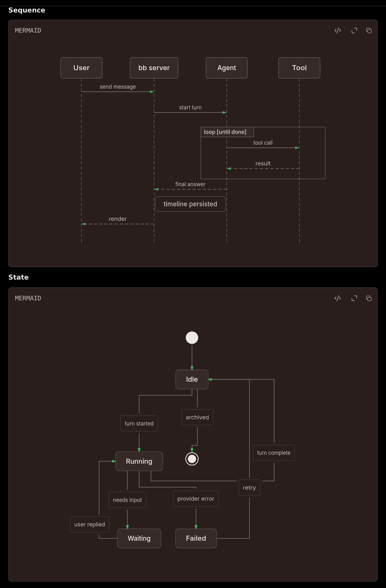Image resolution: width=386 pixels, height=588 pixels.
Task: Click the initial state filled circle
Action: [192, 338]
